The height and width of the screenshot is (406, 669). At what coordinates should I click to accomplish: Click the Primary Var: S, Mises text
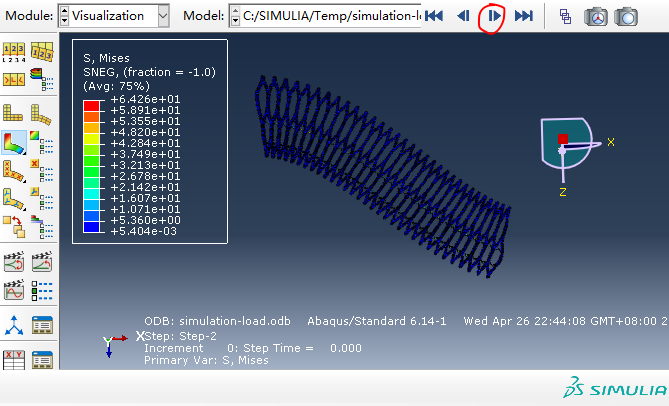tap(206, 360)
